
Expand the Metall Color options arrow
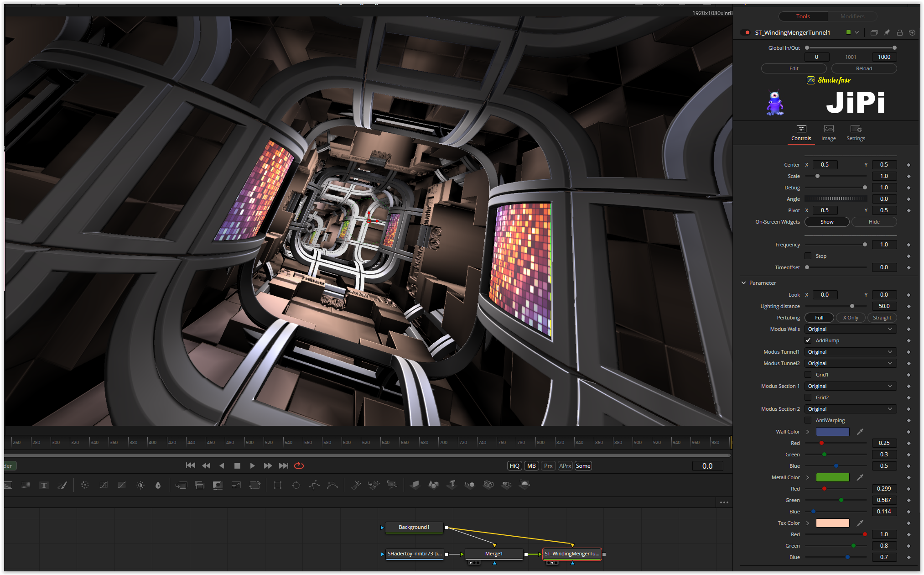808,477
